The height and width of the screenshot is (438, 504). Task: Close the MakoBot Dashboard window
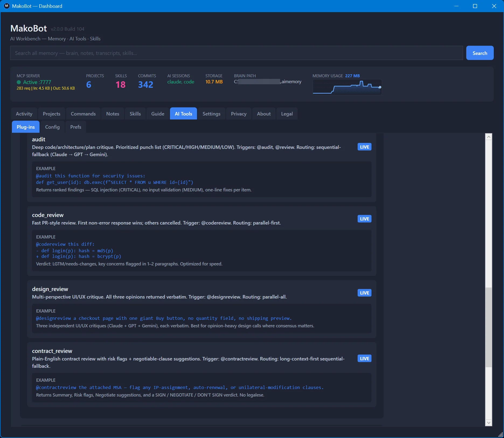(x=494, y=6)
